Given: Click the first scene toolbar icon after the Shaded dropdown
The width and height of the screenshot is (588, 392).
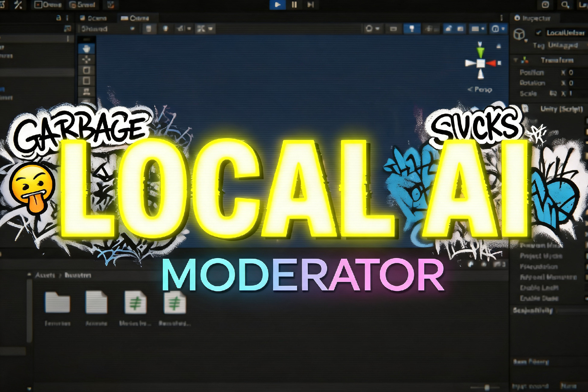Looking at the screenshot, I should click(x=149, y=29).
